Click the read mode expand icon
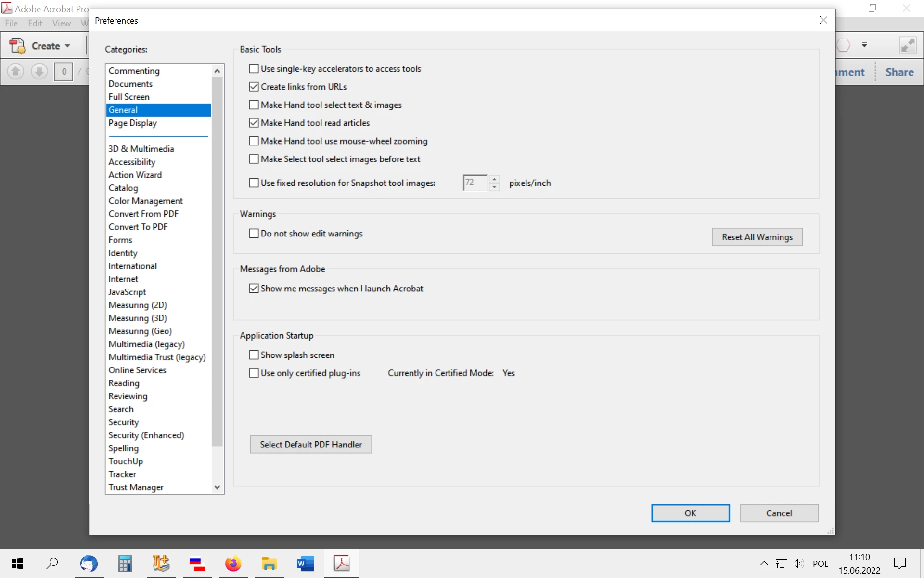Image resolution: width=924 pixels, height=578 pixels. (908, 45)
